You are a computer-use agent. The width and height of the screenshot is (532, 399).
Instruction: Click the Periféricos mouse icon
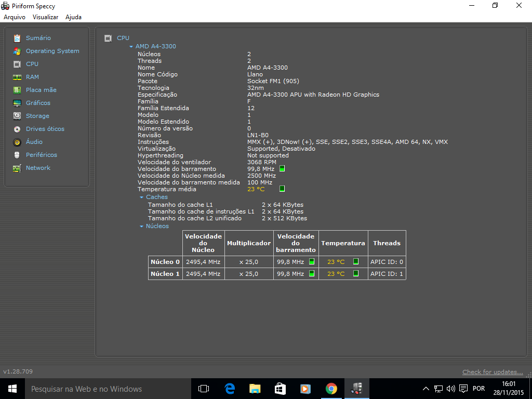(x=17, y=155)
